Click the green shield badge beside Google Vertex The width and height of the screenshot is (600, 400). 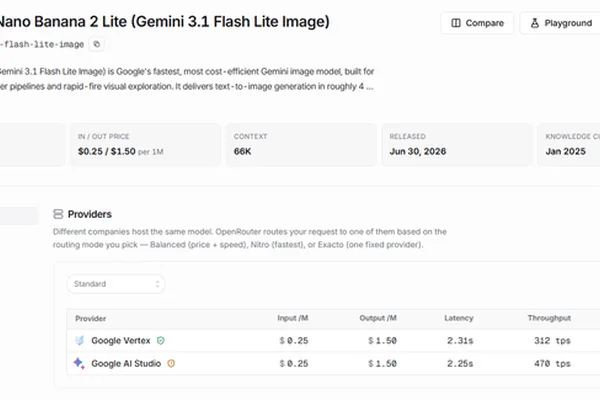point(161,340)
